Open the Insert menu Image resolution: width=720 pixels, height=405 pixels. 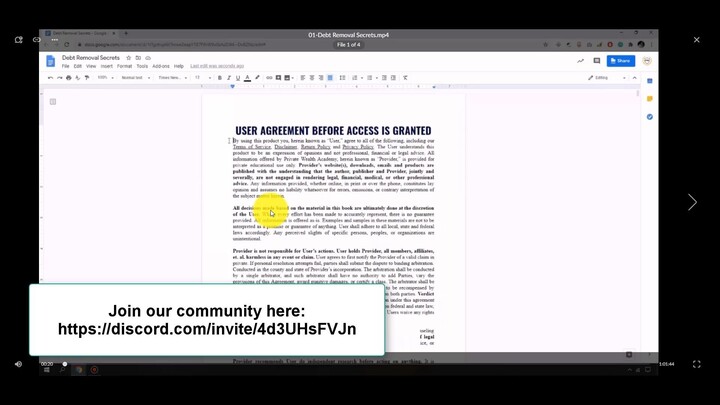[104, 67]
